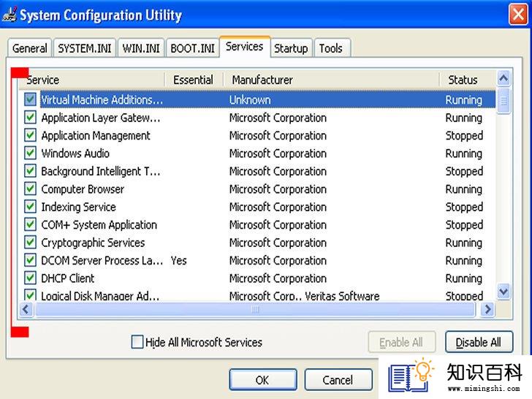Image resolution: width=532 pixels, height=399 pixels.
Task: Click Stopped status of Indexing Service
Action: [464, 207]
